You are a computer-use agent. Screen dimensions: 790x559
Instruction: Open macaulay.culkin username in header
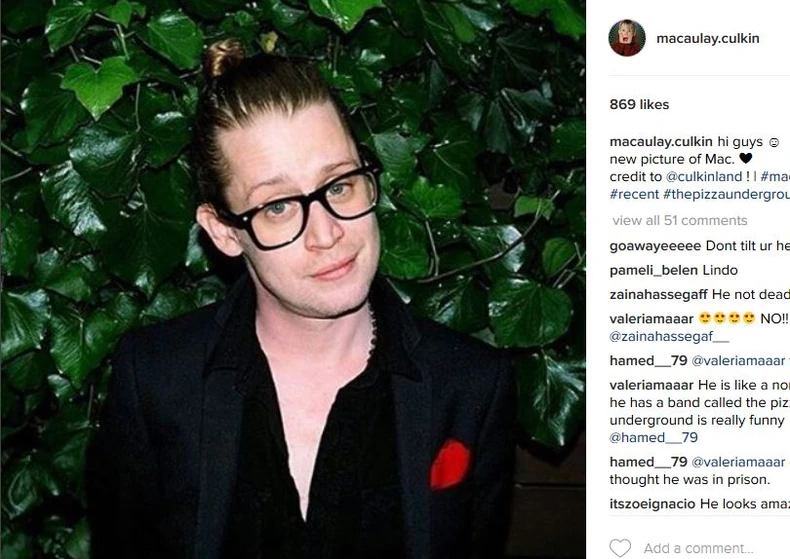[x=707, y=38]
